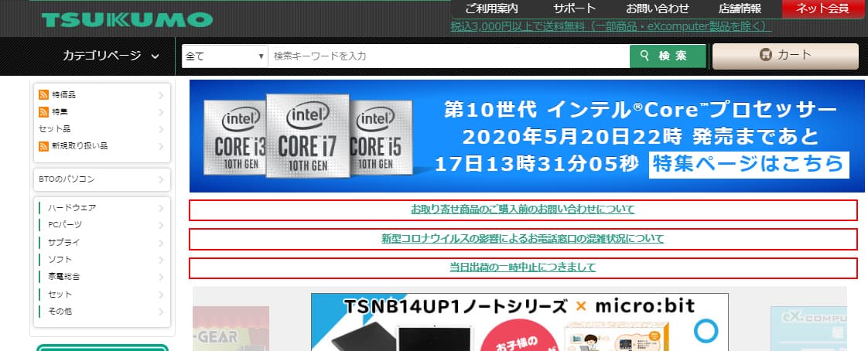This screenshot has height=351, width=868.
Task: Expand ハードウェア category
Action: click(102, 208)
